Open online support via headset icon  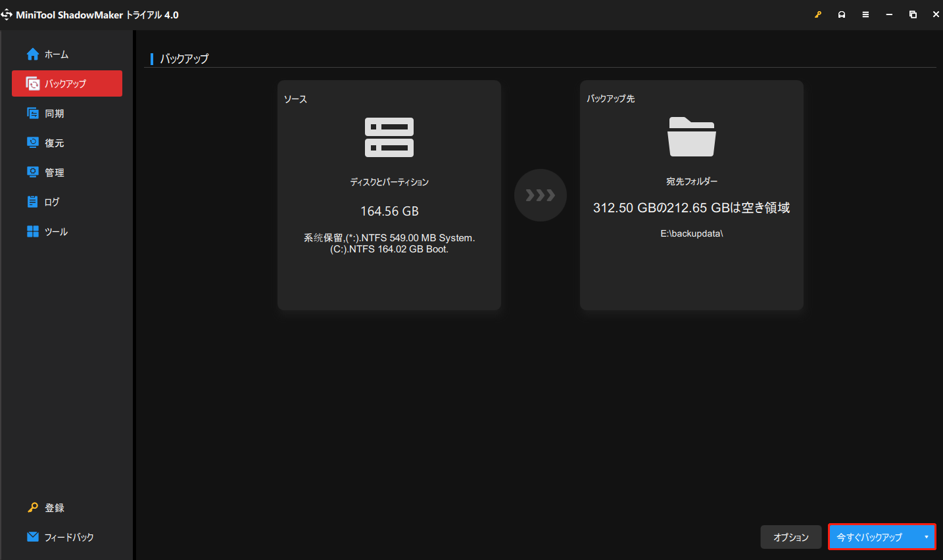pos(842,14)
